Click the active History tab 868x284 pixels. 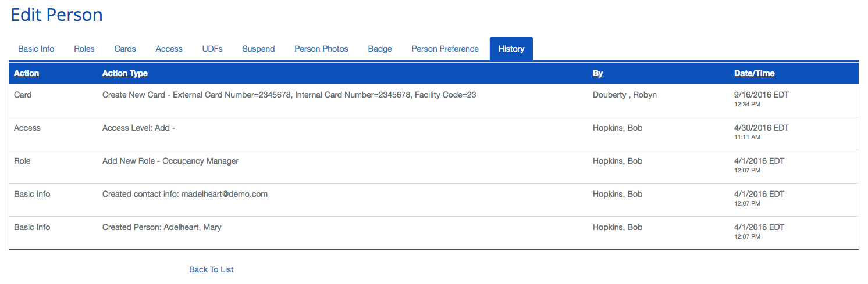click(511, 49)
